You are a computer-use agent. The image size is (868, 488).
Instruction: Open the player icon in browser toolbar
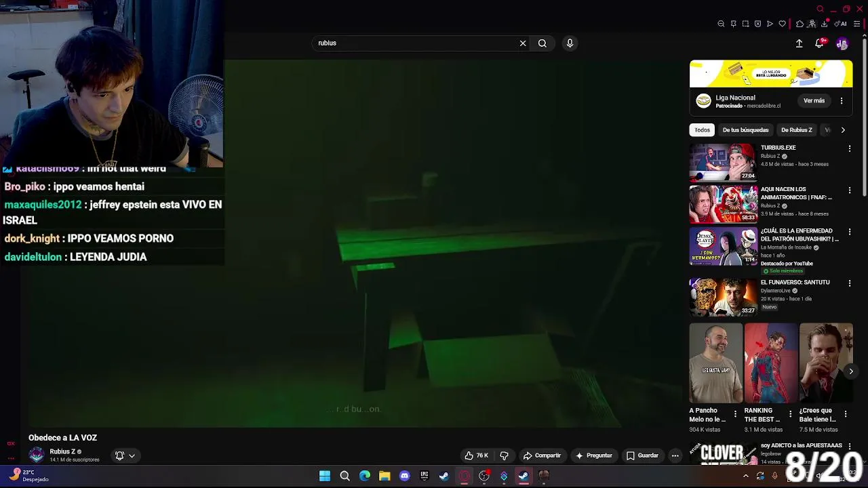tap(770, 24)
